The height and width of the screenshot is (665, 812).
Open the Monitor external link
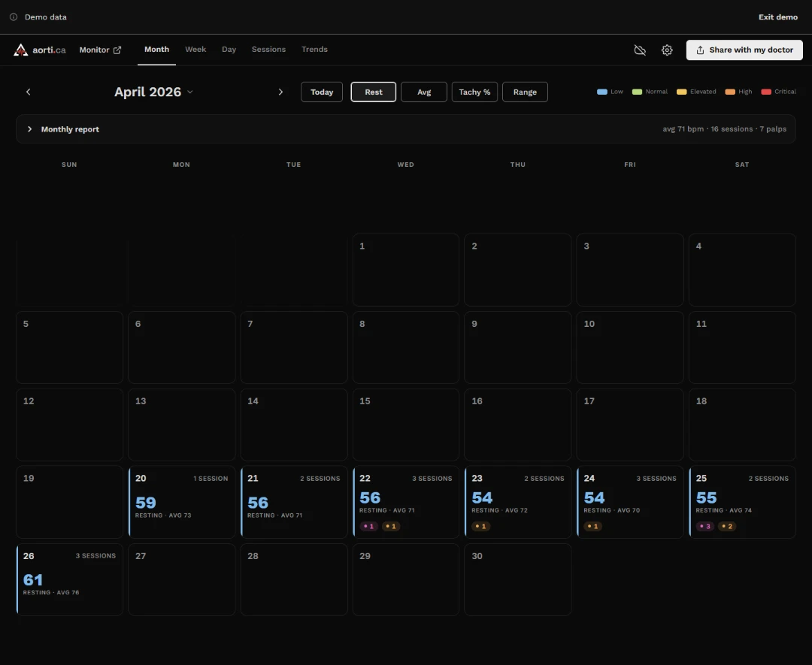100,50
